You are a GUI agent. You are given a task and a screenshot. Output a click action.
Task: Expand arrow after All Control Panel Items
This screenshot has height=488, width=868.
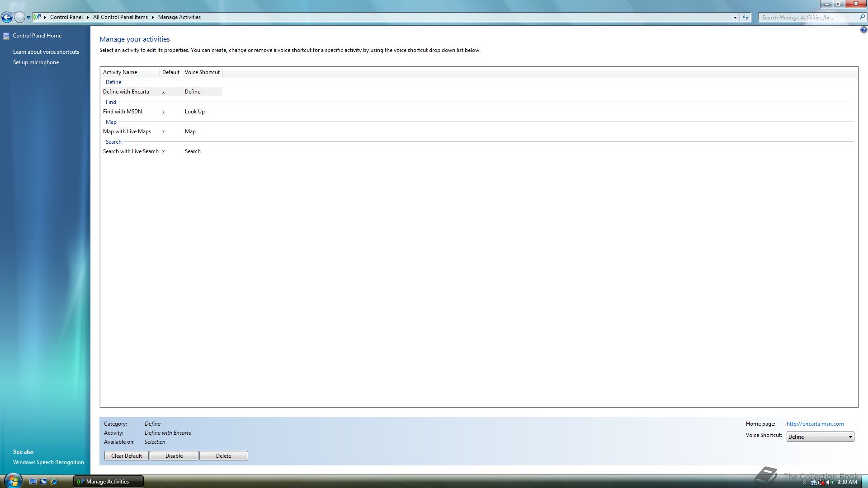click(153, 17)
